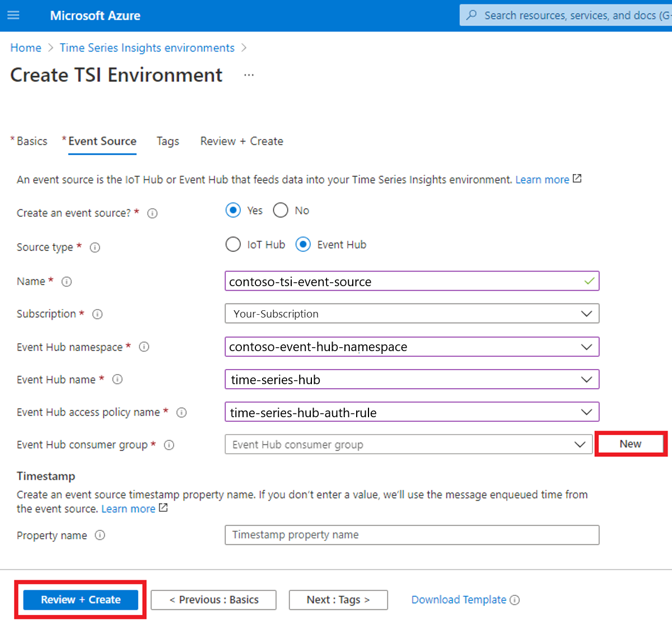Show info icon next to Download Template

click(x=515, y=600)
